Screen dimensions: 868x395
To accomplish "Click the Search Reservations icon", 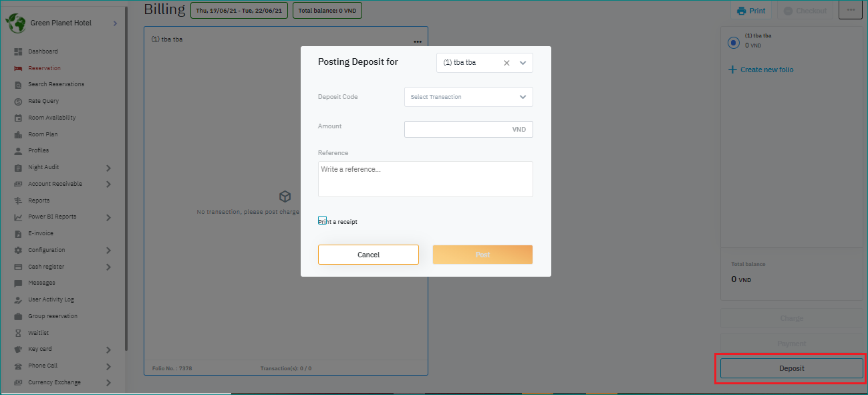I will (18, 85).
